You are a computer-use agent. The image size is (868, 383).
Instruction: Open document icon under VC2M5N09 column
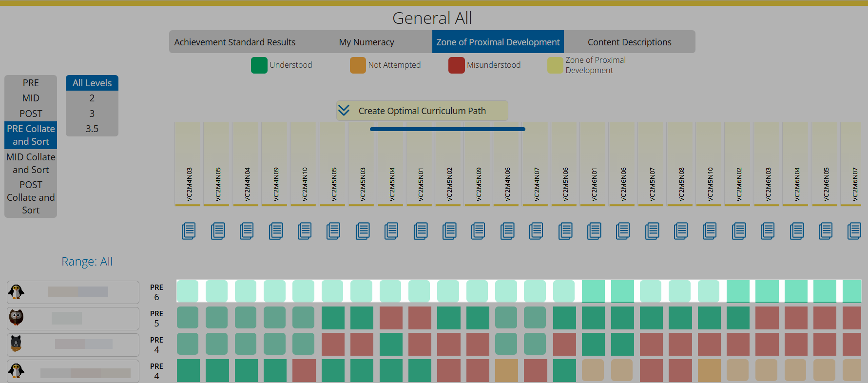coord(478,230)
